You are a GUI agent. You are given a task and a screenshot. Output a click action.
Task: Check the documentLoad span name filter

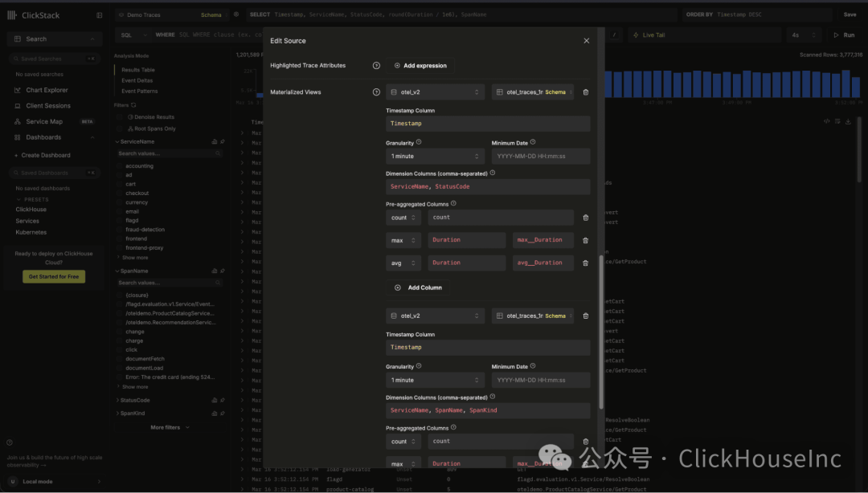tap(120, 368)
